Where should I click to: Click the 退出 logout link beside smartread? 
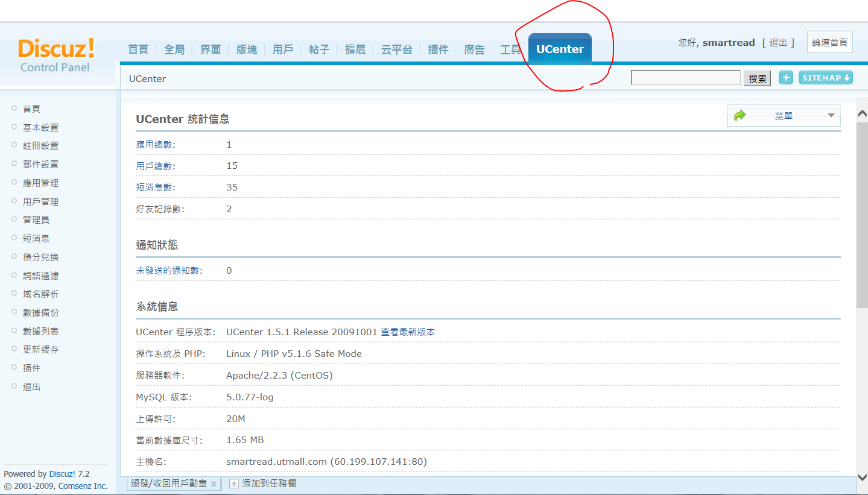point(778,43)
